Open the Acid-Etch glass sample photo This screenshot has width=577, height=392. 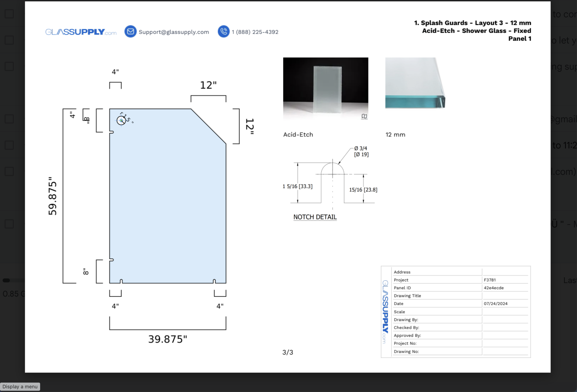326,89
